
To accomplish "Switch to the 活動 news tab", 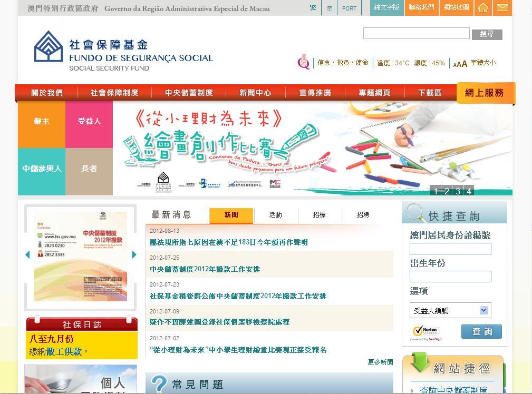I will [275, 215].
